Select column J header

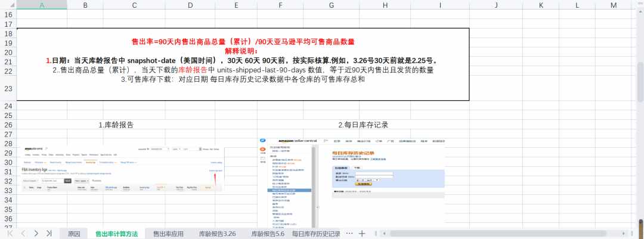coord(496,5)
